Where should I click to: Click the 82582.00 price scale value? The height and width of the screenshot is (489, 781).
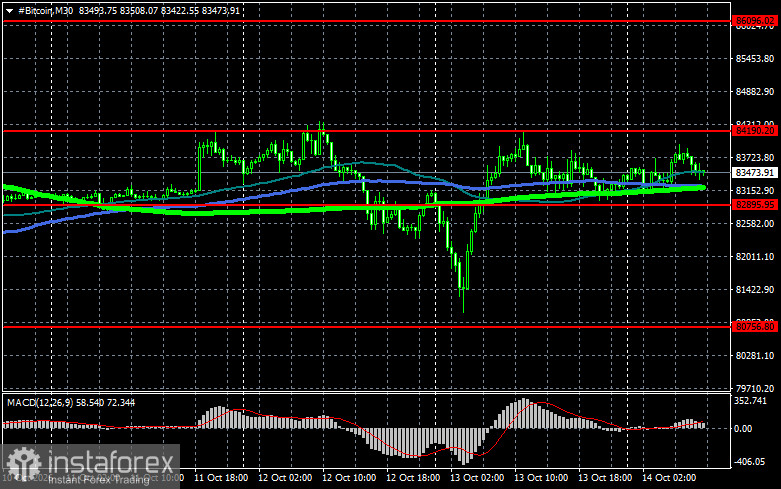tap(755, 224)
